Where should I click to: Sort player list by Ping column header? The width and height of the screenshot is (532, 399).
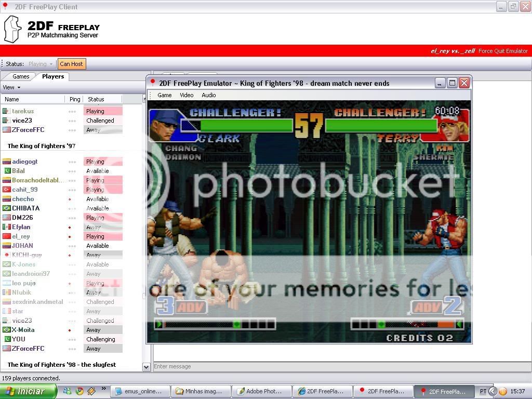click(x=75, y=99)
